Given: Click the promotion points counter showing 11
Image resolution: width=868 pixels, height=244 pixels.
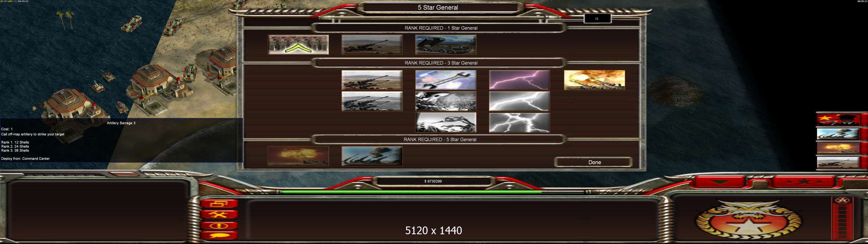Looking at the screenshot, I should [x=597, y=19].
